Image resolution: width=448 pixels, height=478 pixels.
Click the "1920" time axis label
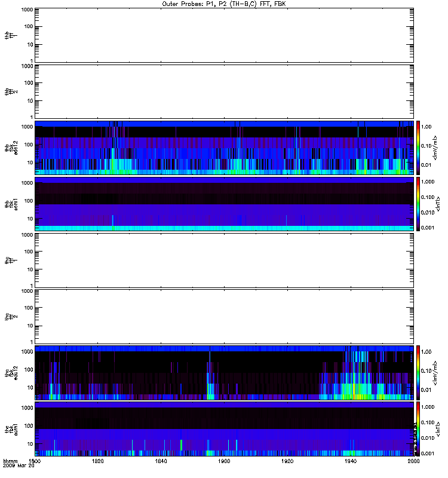pos(287,461)
